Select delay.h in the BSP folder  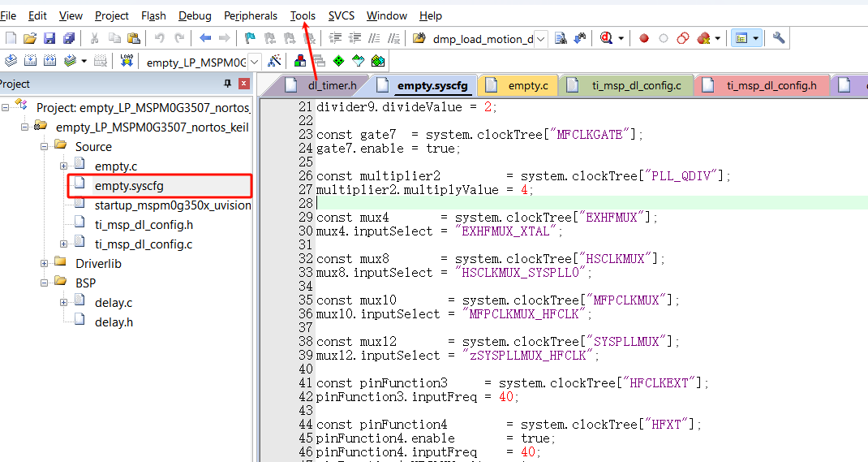114,322
